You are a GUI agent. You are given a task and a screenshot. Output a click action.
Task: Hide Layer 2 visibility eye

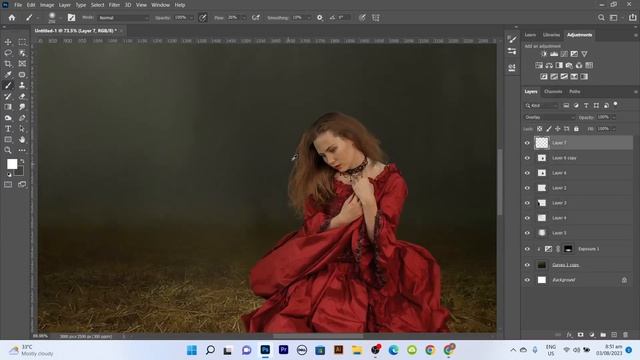(527, 188)
